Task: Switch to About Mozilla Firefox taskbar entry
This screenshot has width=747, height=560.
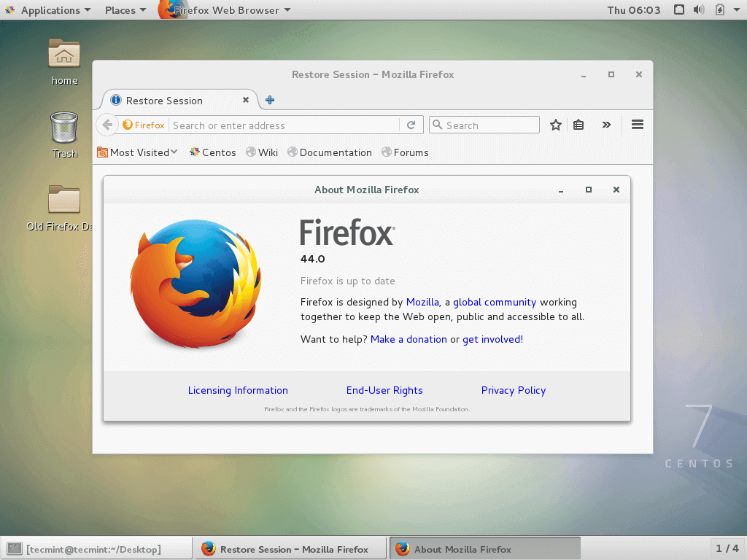Action: pyautogui.click(x=485, y=549)
